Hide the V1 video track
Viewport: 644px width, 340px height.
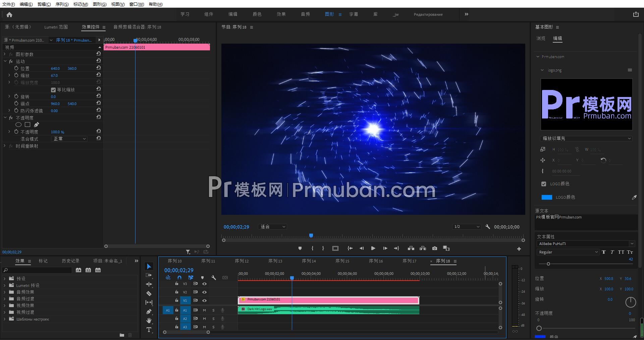point(205,300)
